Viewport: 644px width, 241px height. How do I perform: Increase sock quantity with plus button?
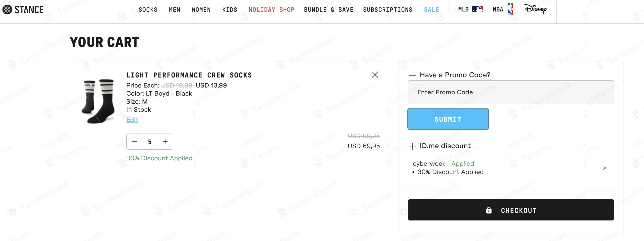[165, 142]
